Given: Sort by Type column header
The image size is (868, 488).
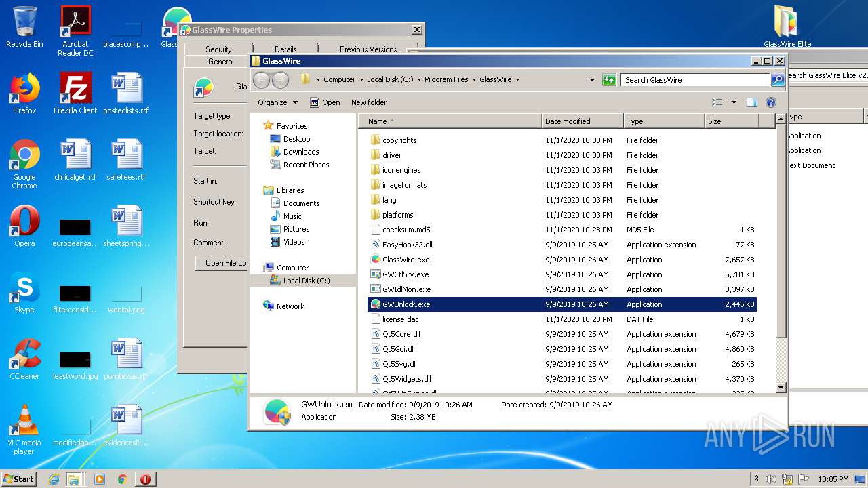Looking at the screenshot, I should click(x=665, y=121).
